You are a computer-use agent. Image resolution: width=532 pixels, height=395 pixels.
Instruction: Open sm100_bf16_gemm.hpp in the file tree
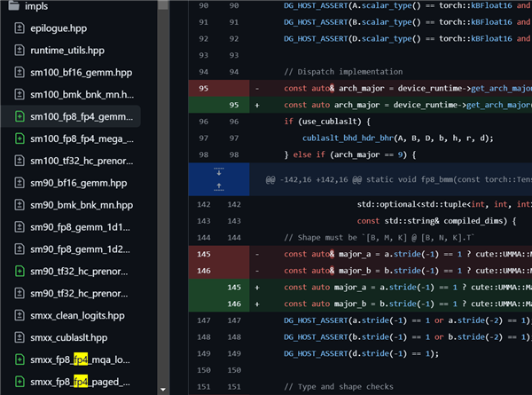pyautogui.click(x=80, y=72)
